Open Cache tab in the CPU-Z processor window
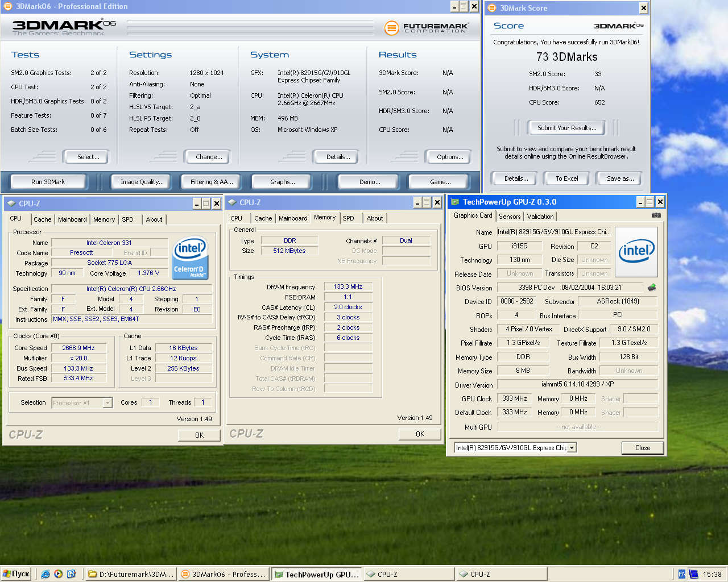This screenshot has width=728, height=582. (42, 219)
